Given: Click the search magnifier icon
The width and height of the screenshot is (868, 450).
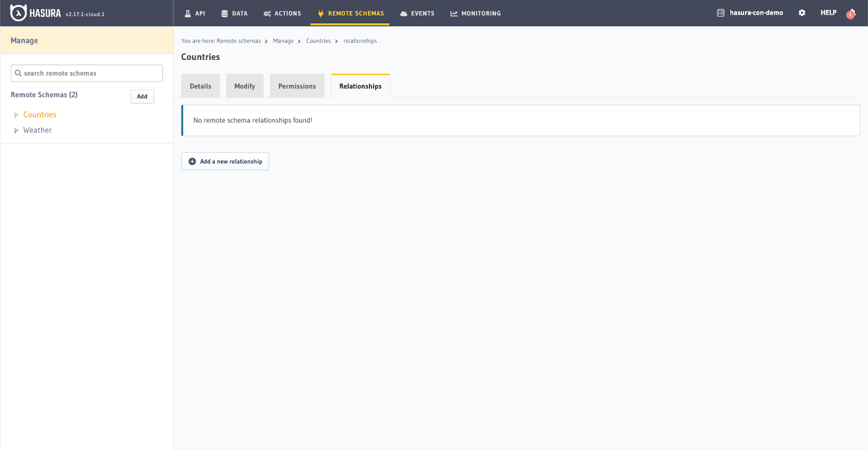Looking at the screenshot, I should coord(18,73).
